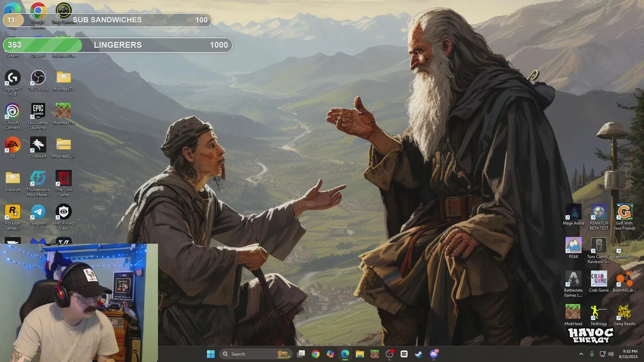Select the Telegram desktop shortcut
This screenshot has width=644, height=362.
pos(38,215)
